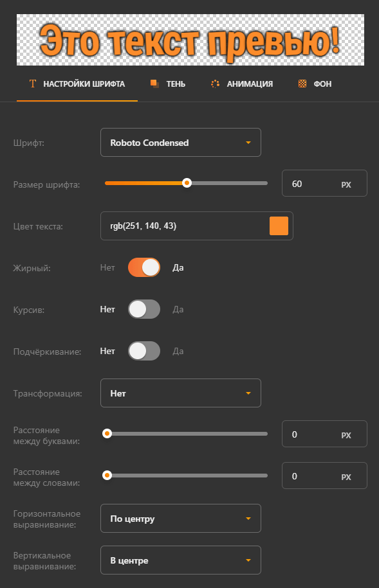Expand the Трансформация dropdown
Screen dimensions: 379x588
[181, 393]
